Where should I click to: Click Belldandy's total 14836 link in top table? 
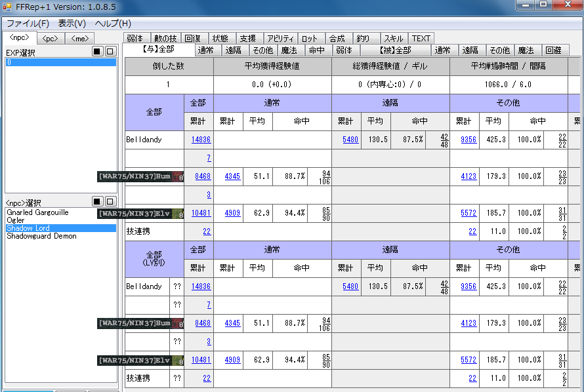pyautogui.click(x=201, y=140)
